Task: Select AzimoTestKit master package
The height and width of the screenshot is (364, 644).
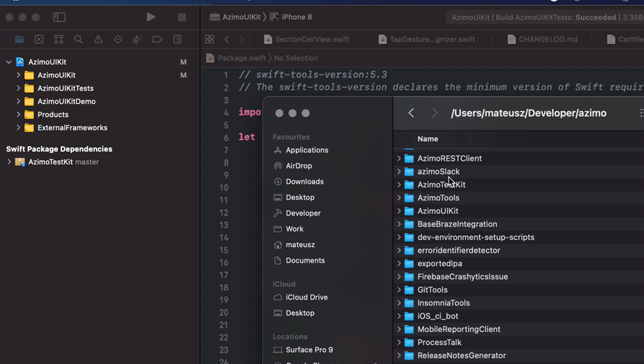Action: [x=56, y=162]
